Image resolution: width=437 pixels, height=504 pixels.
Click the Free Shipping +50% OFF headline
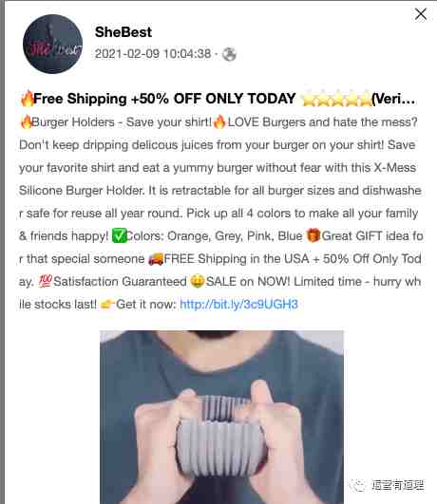point(164,99)
